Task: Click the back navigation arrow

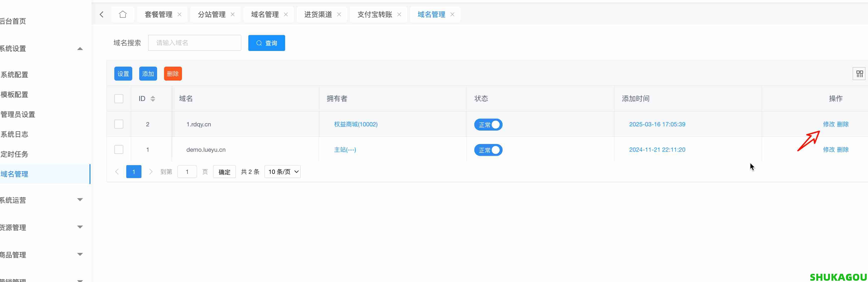Action: 101,14
